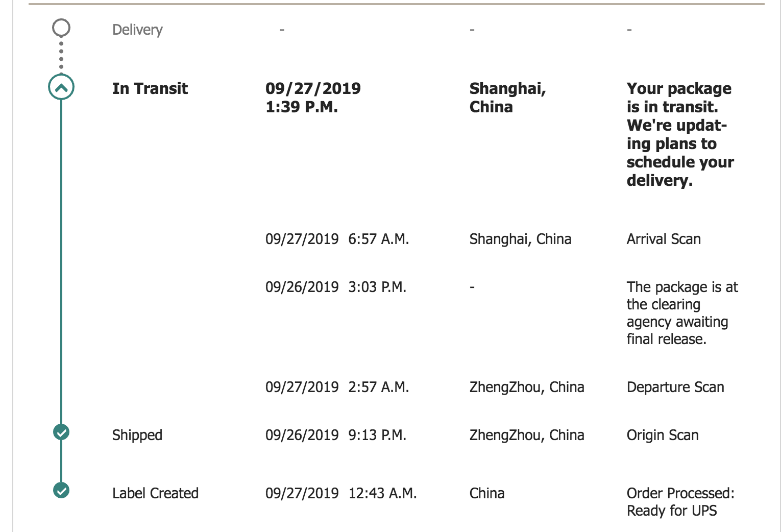Click the 09/27/2019 6:57 A.M. entry
The height and width of the screenshot is (532, 781).
(x=337, y=239)
